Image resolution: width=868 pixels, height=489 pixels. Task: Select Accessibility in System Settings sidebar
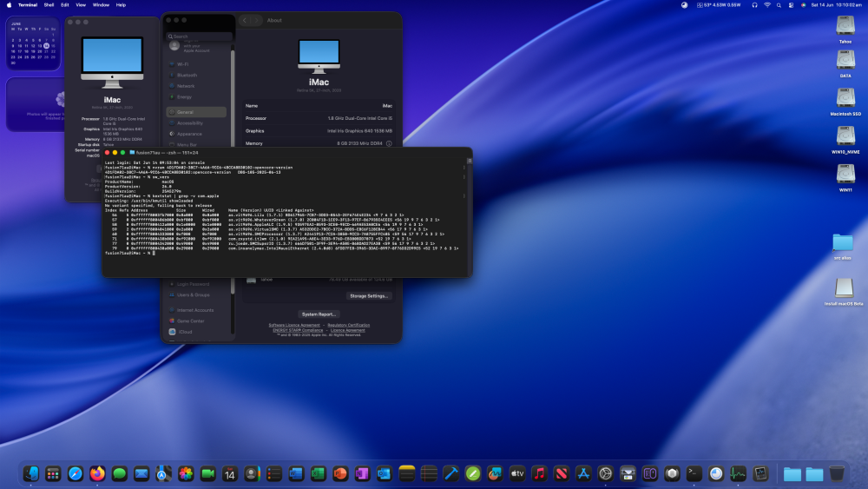(x=196, y=123)
